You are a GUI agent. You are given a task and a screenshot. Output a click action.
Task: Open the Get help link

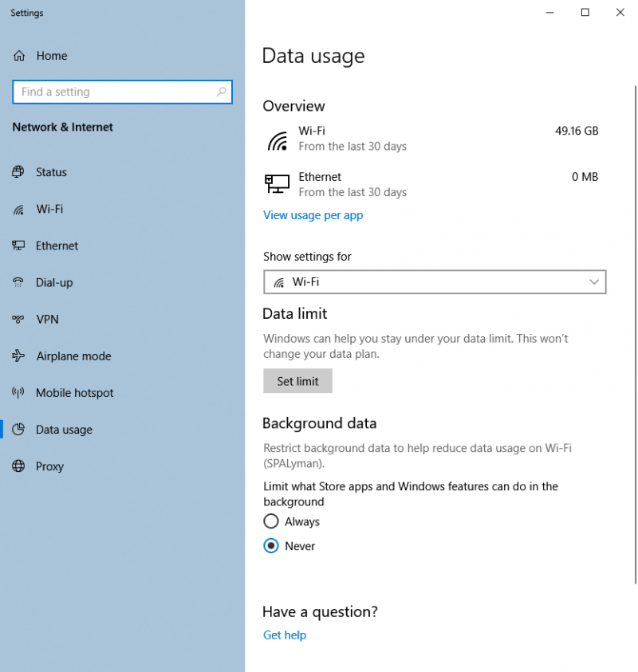(285, 635)
